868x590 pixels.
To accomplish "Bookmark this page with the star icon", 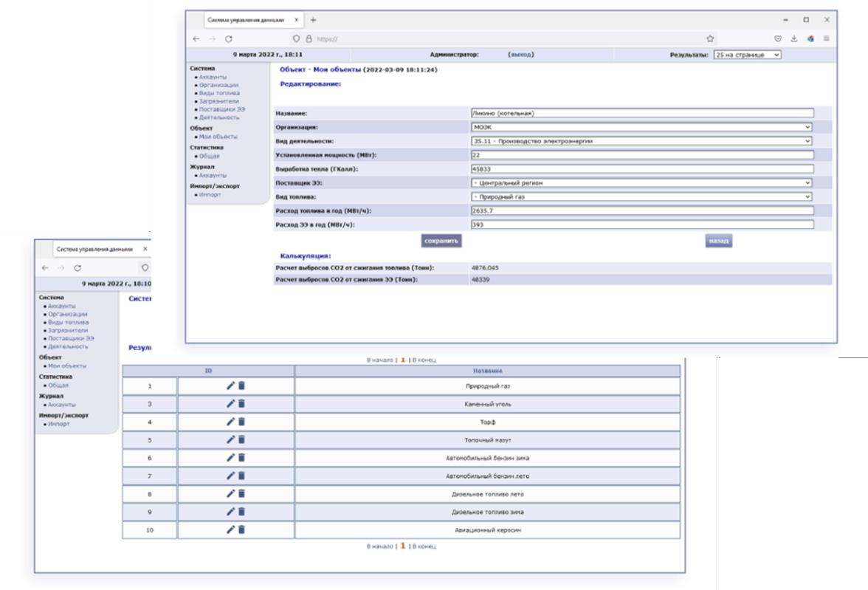I will click(710, 39).
